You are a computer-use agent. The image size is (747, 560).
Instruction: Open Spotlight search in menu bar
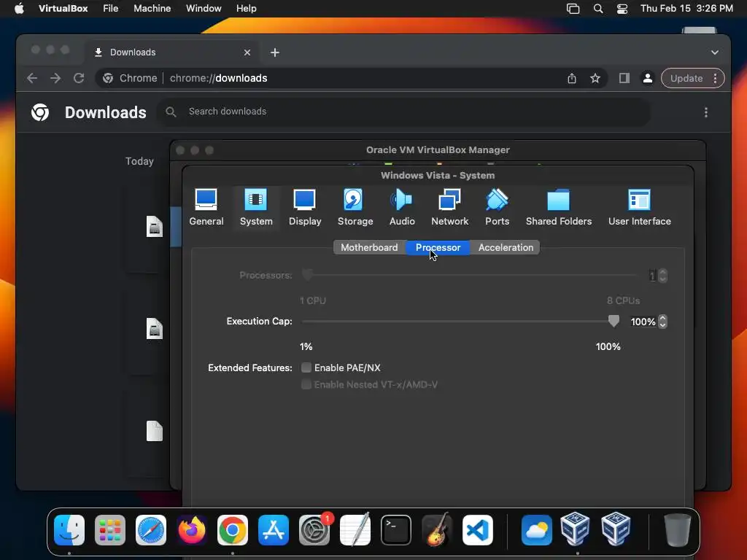(598, 9)
